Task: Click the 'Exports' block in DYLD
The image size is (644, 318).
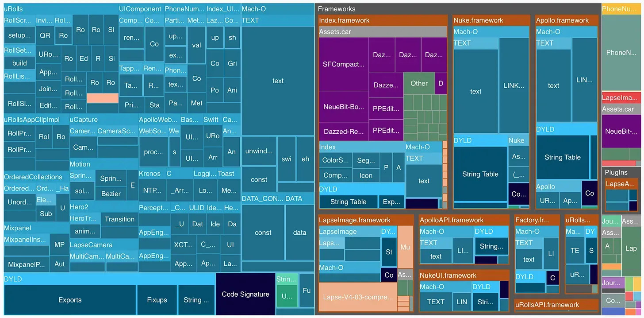Action: [x=70, y=300]
